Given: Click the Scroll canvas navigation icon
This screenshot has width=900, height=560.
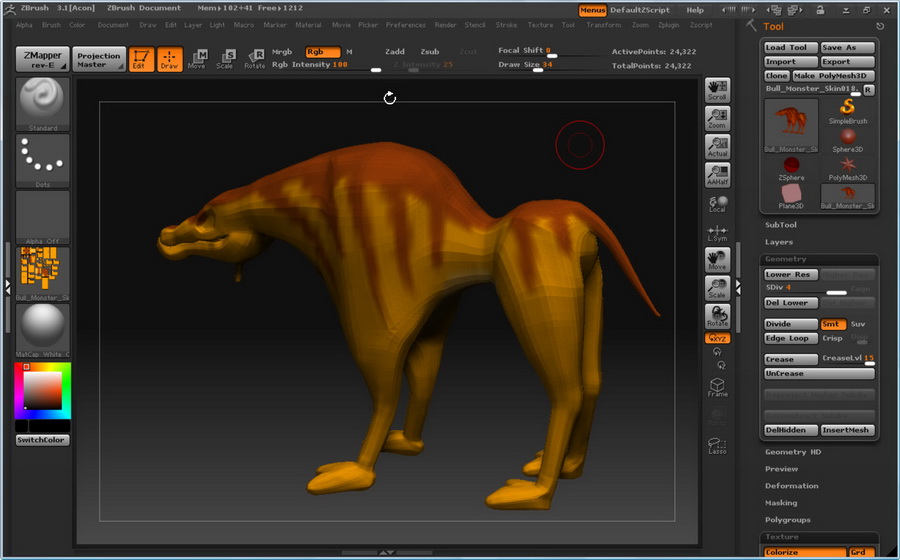Looking at the screenshot, I should click(717, 90).
